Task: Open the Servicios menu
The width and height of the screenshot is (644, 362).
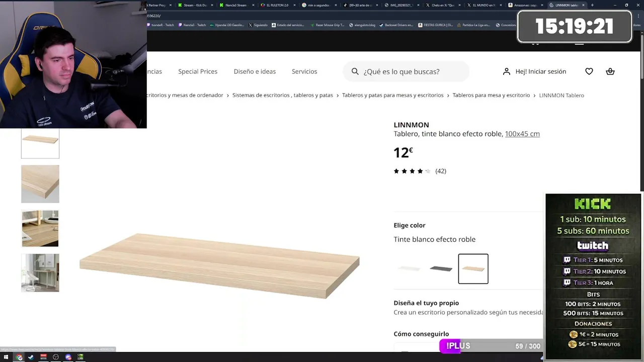Action: click(304, 71)
